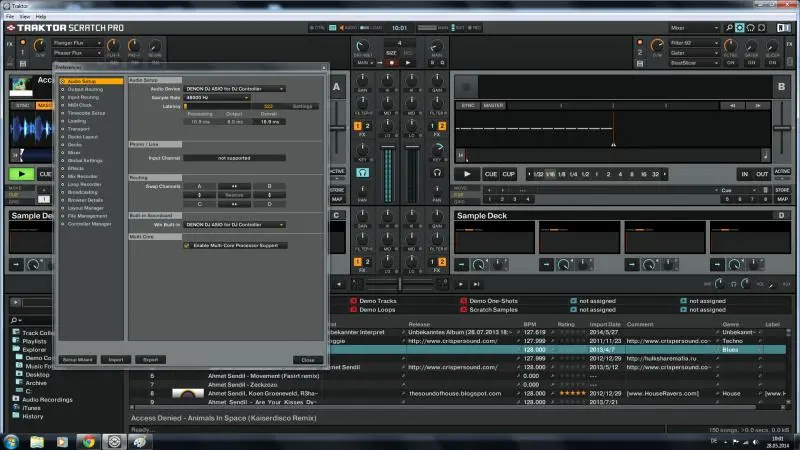Click the Setup Wizard button
This screenshot has height=450, width=800.
point(77,359)
